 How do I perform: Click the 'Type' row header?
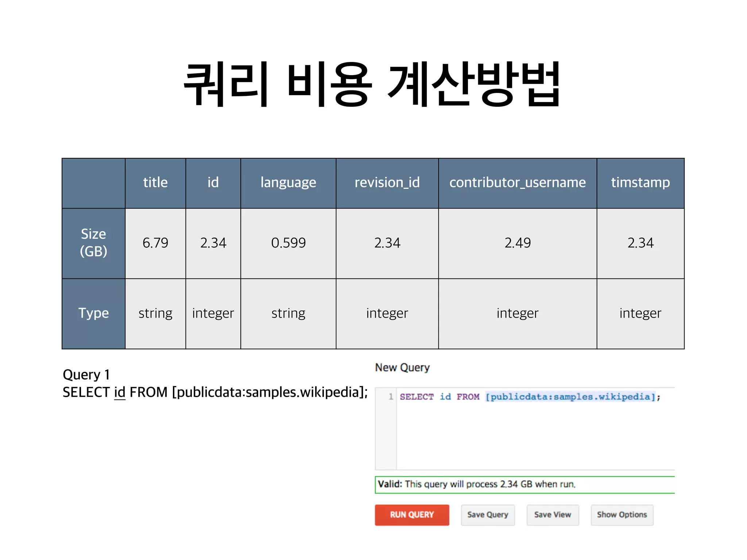click(93, 314)
